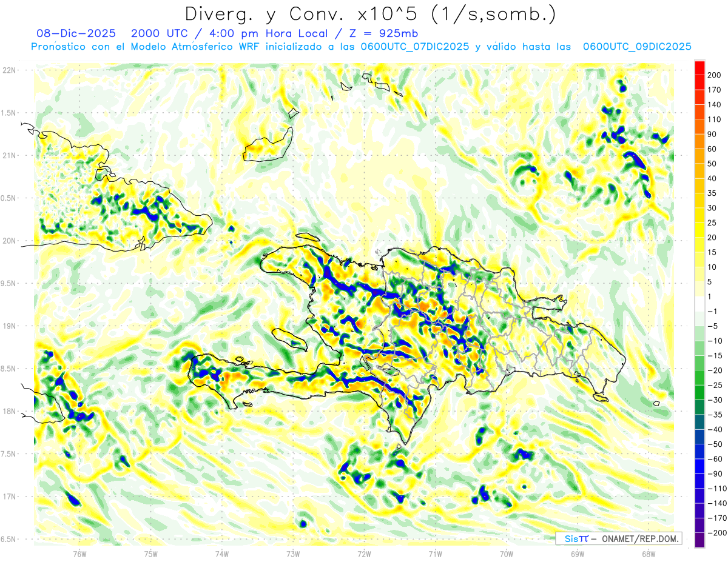Image resolution: width=728 pixels, height=562 pixels.
Task: Click the "-170" value on the color bar
Action: (717, 518)
